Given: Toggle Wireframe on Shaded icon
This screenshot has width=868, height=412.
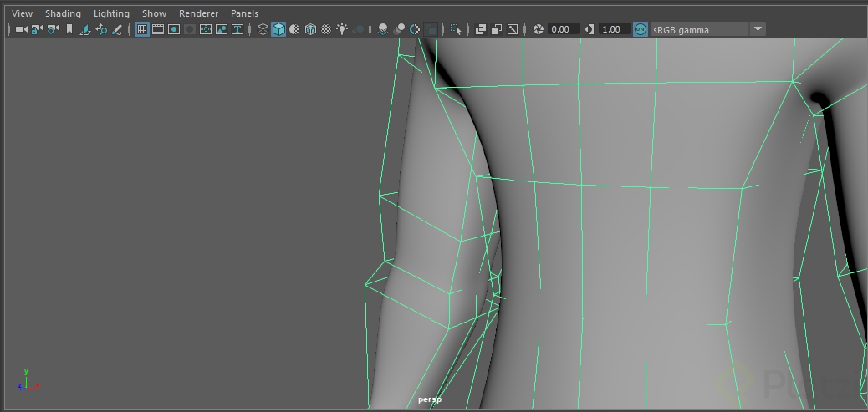Looking at the screenshot, I should (310, 29).
